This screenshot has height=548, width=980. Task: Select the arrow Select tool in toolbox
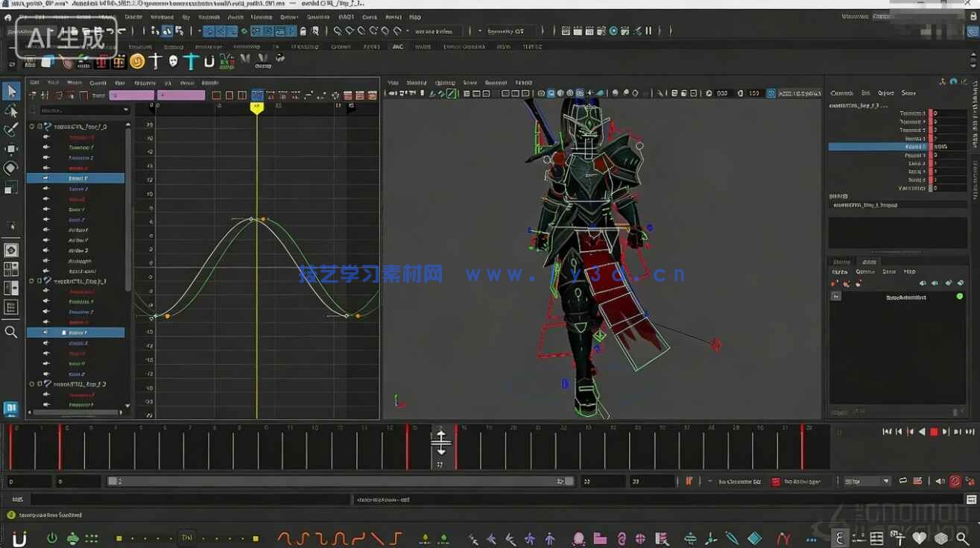point(11,91)
